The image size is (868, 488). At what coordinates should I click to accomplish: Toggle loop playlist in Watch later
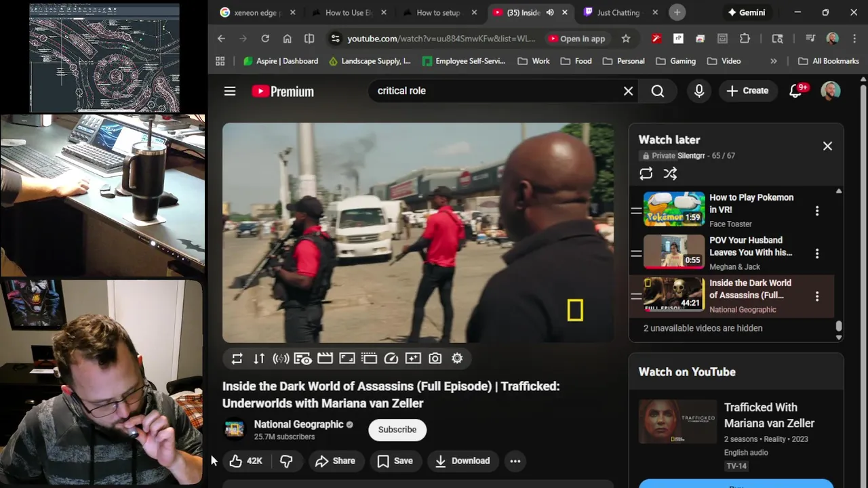pos(646,174)
